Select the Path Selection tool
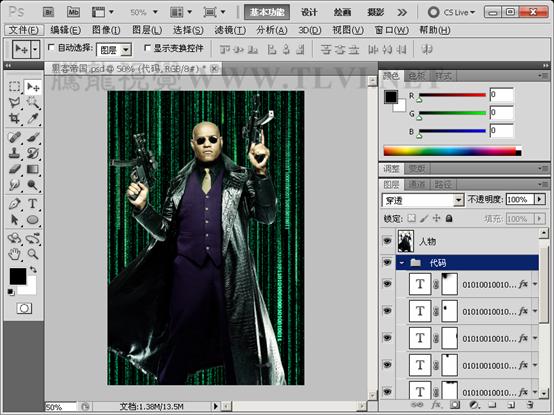The width and height of the screenshot is (554, 415). 14,220
